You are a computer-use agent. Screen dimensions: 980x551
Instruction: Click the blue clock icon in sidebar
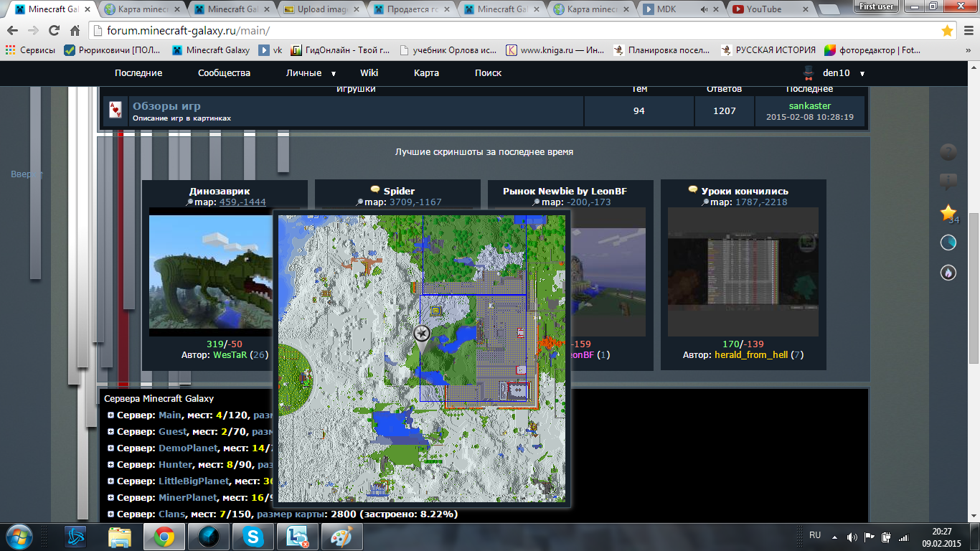coord(948,243)
